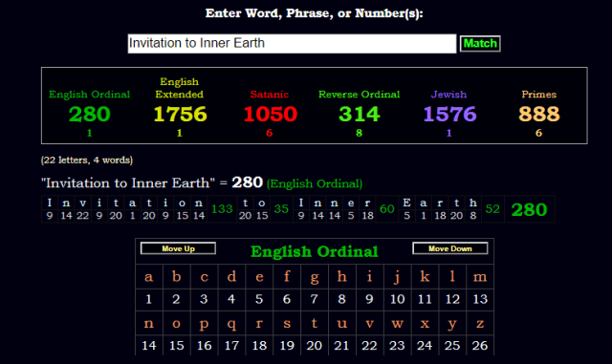Click the word sum 35 for 'to'
The image size is (612, 364).
coord(281,209)
